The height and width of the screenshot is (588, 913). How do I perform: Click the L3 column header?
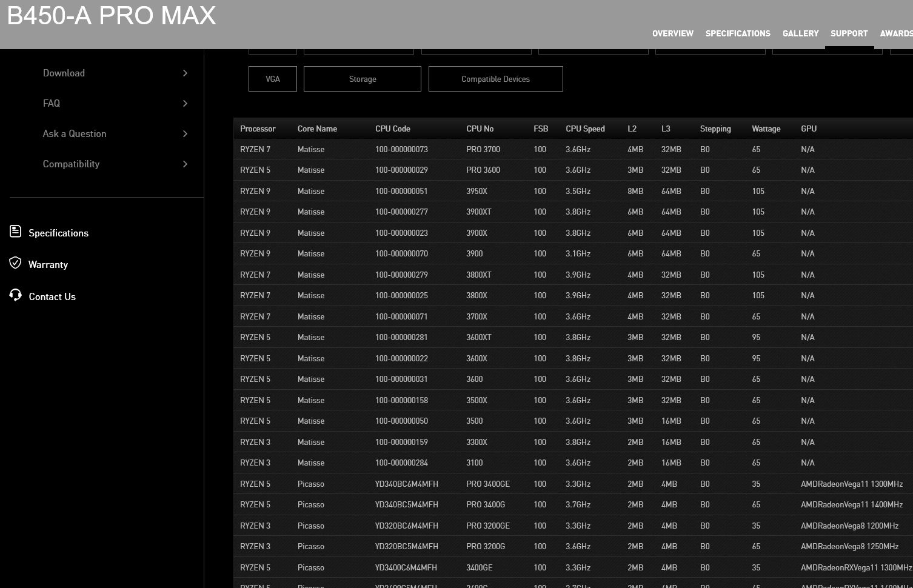666,129
